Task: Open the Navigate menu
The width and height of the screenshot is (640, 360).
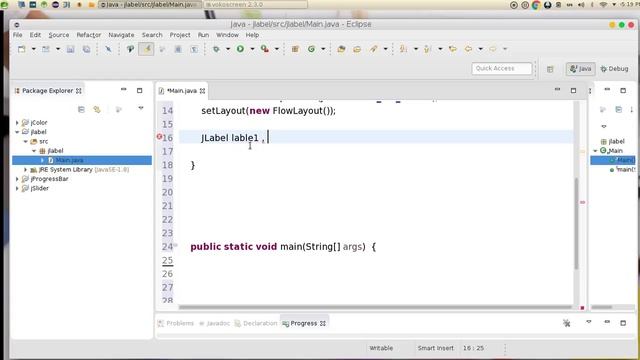Action: point(121,35)
